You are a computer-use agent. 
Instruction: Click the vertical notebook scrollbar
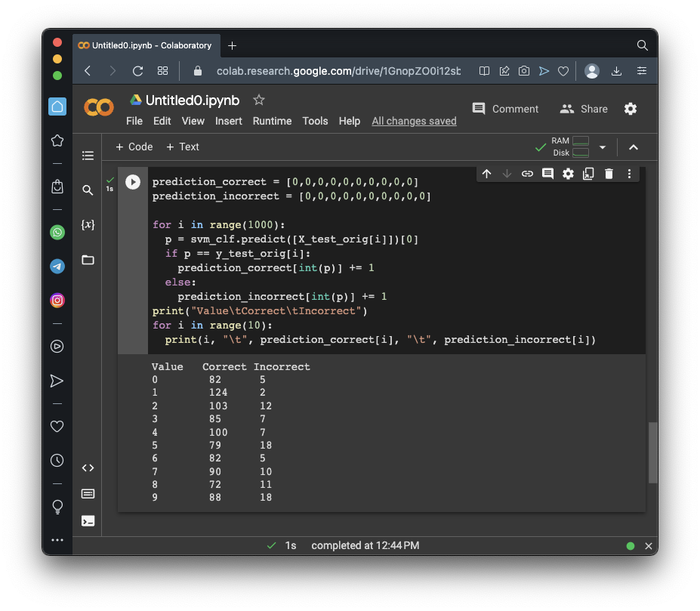(653, 452)
